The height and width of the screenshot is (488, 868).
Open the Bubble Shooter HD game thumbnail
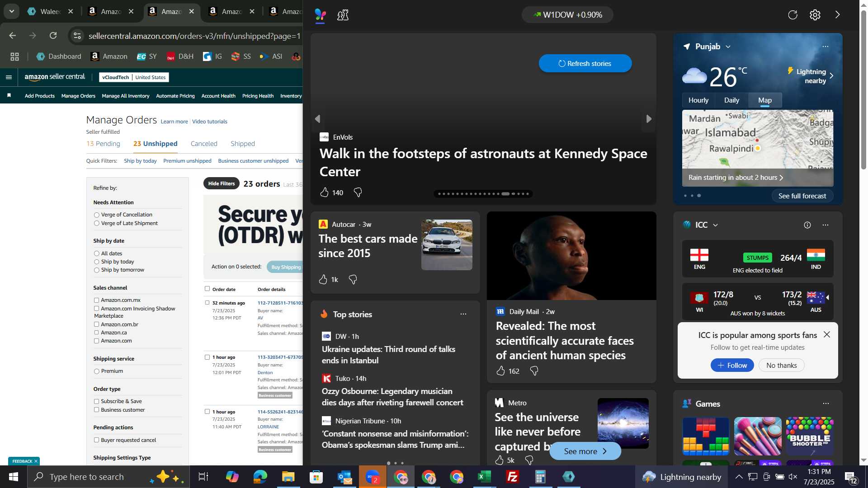[x=810, y=436]
